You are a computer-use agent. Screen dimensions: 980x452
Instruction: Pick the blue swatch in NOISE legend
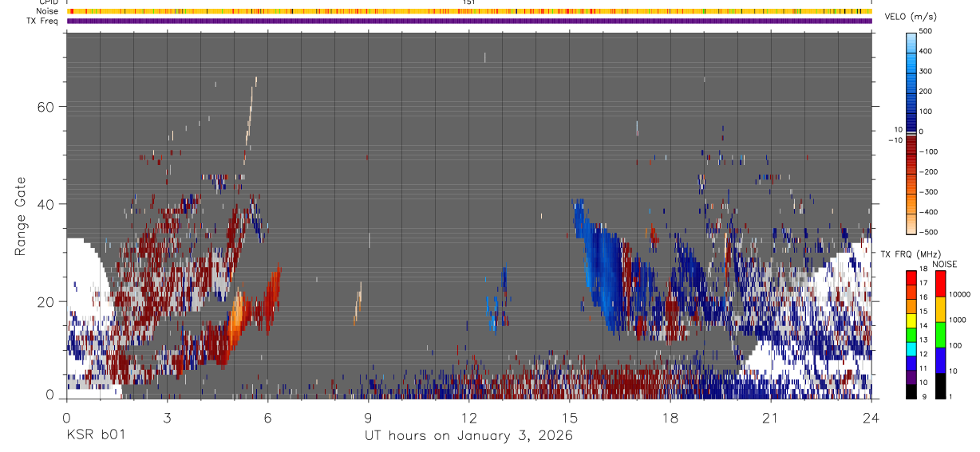click(x=940, y=360)
